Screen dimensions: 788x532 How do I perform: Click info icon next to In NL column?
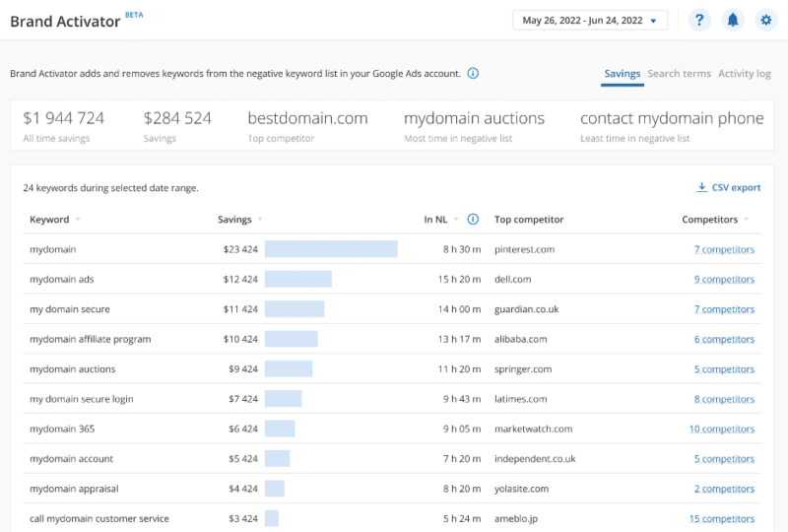click(473, 220)
